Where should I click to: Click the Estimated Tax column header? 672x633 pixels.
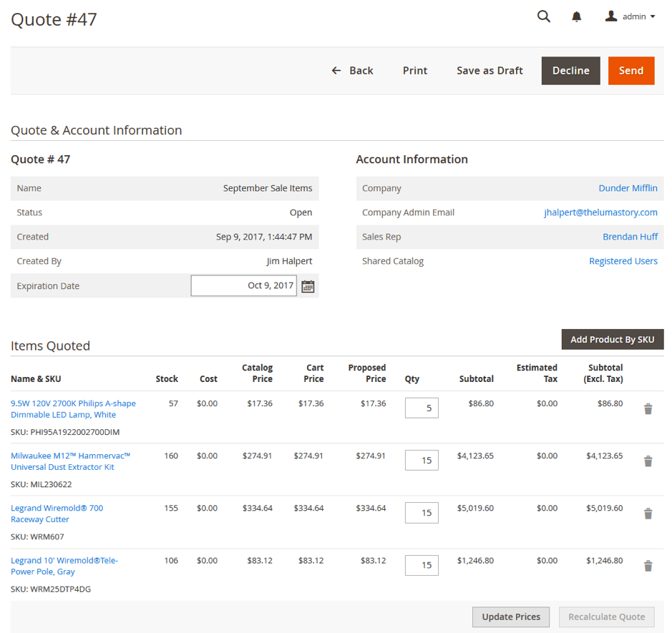click(x=537, y=373)
